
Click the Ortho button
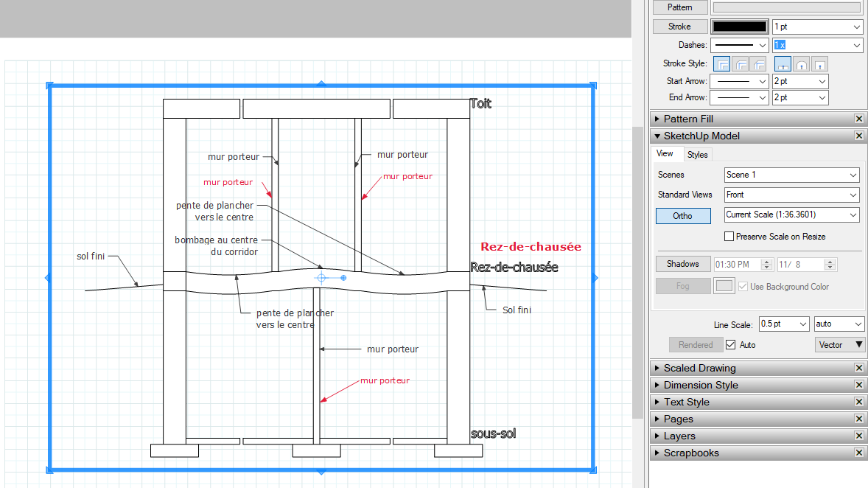click(683, 215)
